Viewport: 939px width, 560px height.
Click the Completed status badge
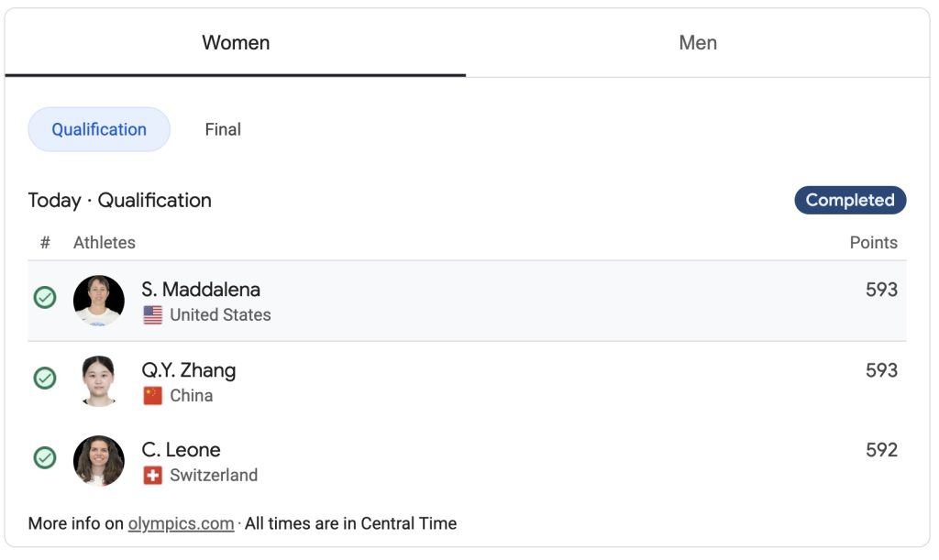pyautogui.click(x=850, y=200)
